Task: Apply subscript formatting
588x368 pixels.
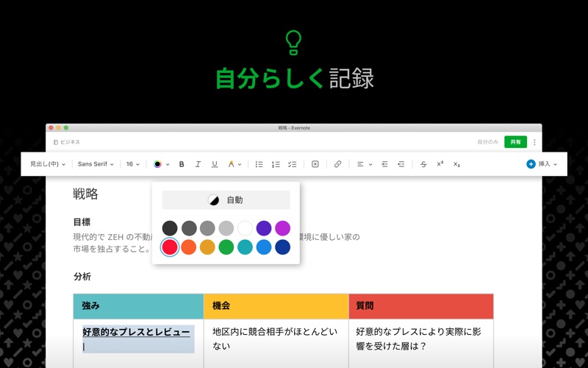Action: click(x=456, y=164)
